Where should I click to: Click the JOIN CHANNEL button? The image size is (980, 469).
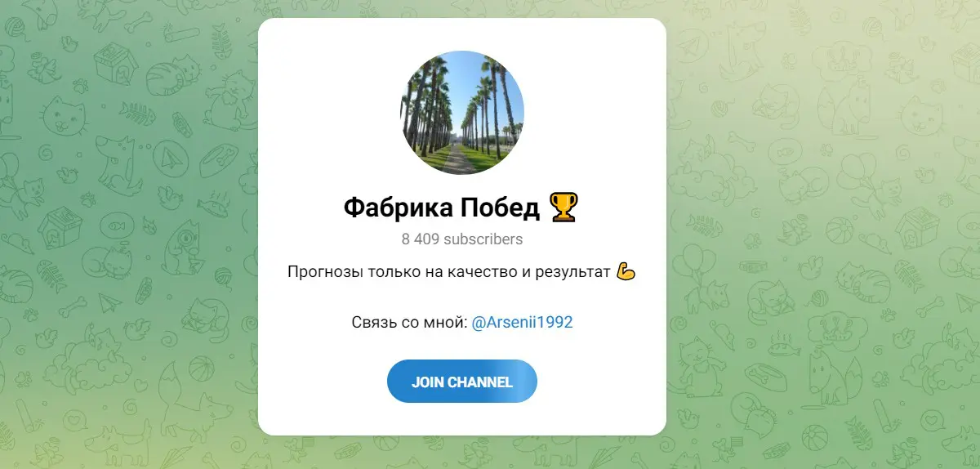[462, 382]
